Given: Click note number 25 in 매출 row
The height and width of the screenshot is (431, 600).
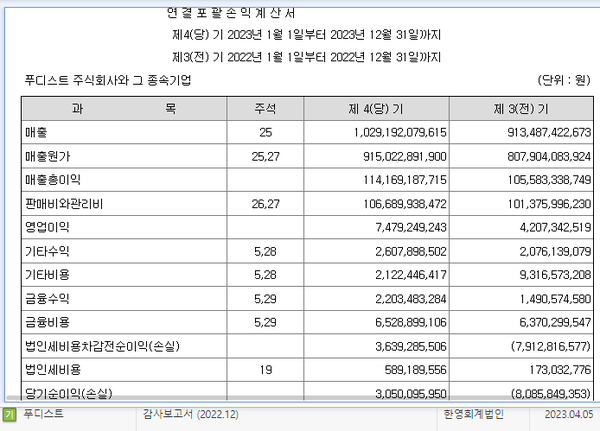Looking at the screenshot, I should click(265, 132).
